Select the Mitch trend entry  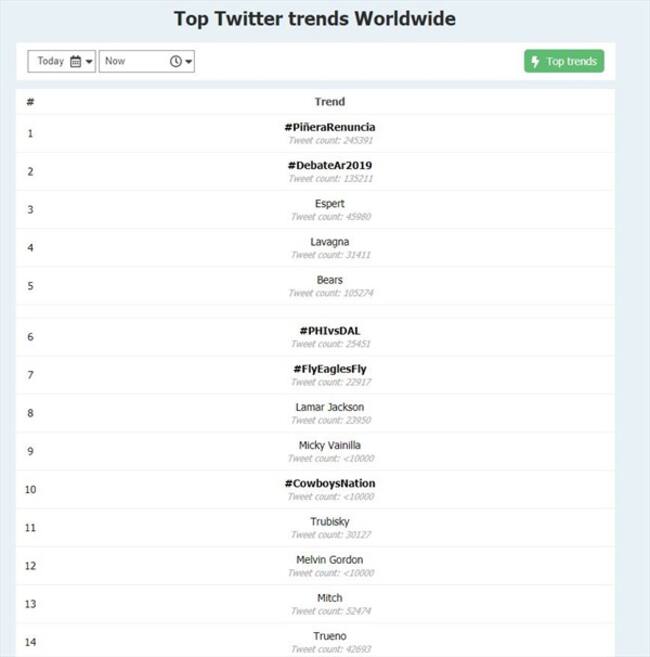tap(329, 598)
